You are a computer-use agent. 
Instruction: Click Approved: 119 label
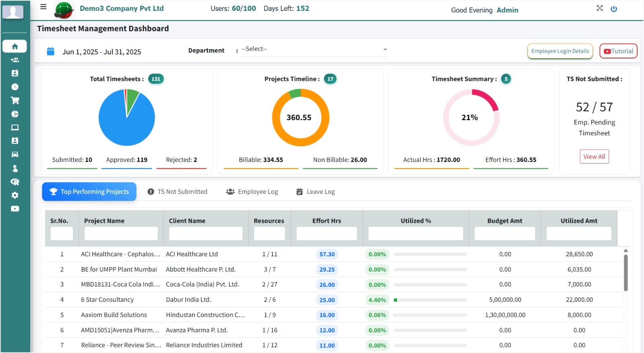pos(127,160)
